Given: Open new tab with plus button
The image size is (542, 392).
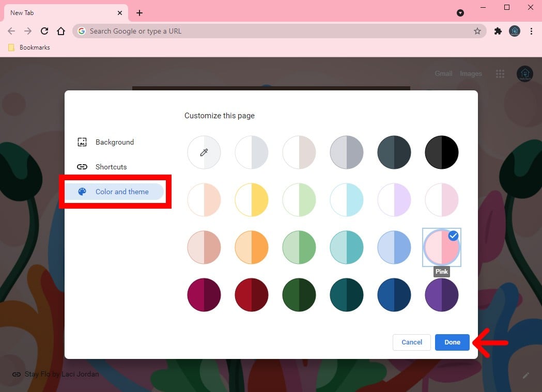Looking at the screenshot, I should click(x=140, y=13).
